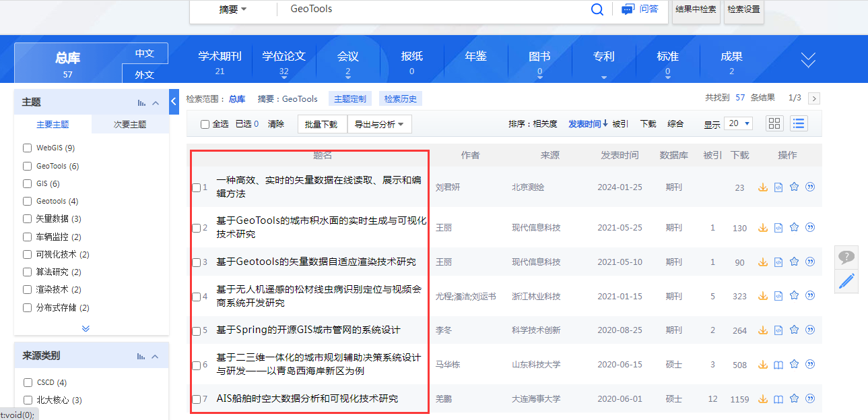
Task: Check the GeoTools (6) topic filter
Action: point(28,166)
